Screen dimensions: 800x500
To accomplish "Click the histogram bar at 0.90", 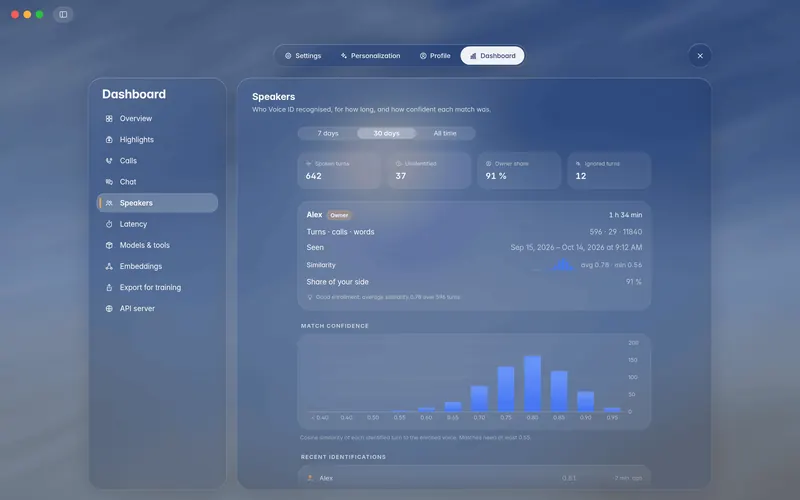I will click(x=586, y=402).
